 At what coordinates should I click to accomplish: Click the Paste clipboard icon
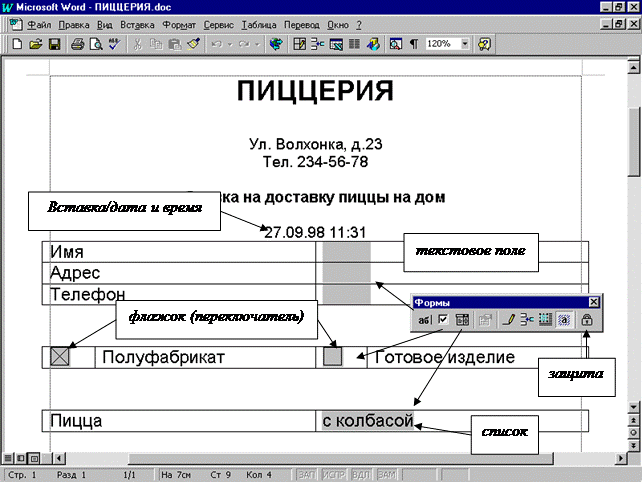pyautogui.click(x=175, y=44)
